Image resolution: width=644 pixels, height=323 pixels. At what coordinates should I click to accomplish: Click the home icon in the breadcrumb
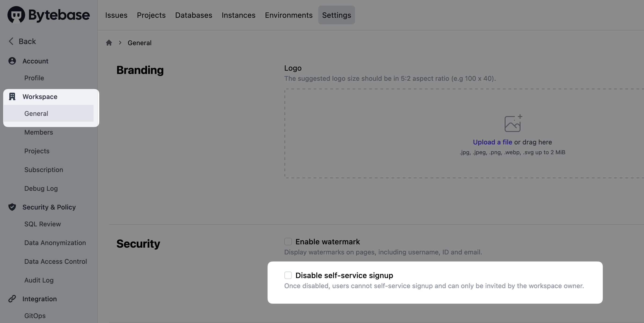[x=109, y=43]
